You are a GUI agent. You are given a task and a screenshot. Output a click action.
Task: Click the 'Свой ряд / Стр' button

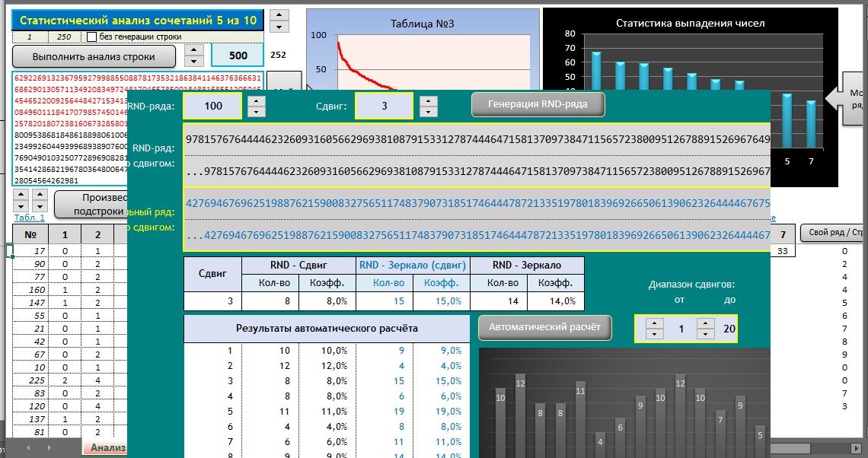pos(834,232)
